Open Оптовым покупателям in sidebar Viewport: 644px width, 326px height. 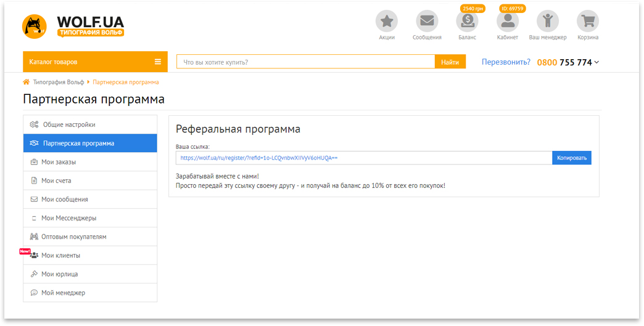90,237
